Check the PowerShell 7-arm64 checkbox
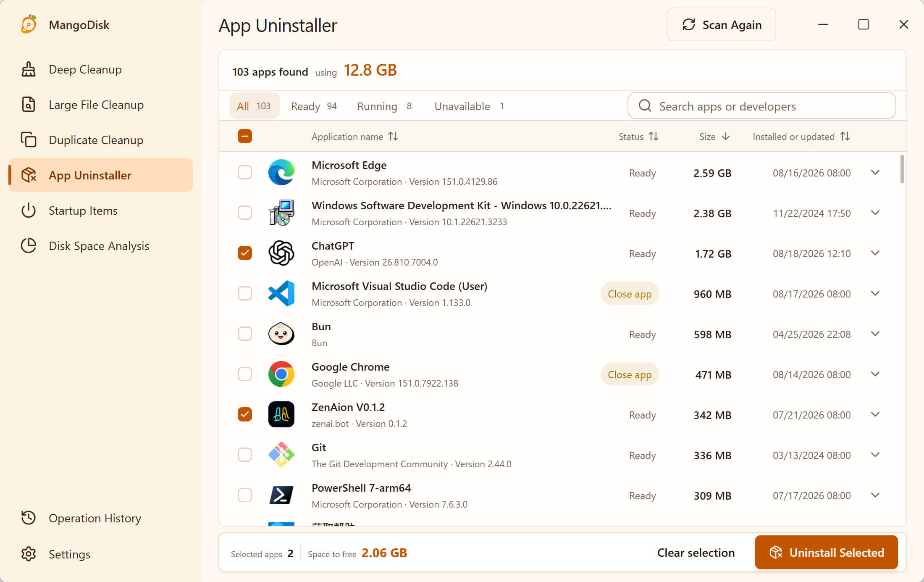This screenshot has height=582, width=924. pyautogui.click(x=245, y=495)
